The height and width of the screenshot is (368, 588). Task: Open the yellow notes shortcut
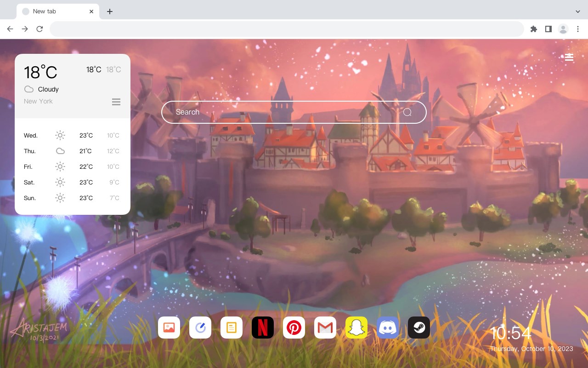(x=232, y=328)
